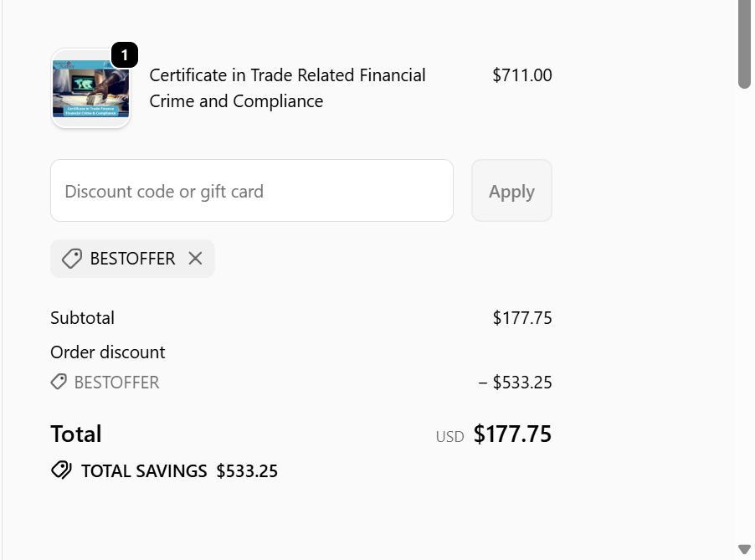Image resolution: width=755 pixels, height=560 pixels.
Task: Click the Subtotal label
Action: click(x=82, y=318)
